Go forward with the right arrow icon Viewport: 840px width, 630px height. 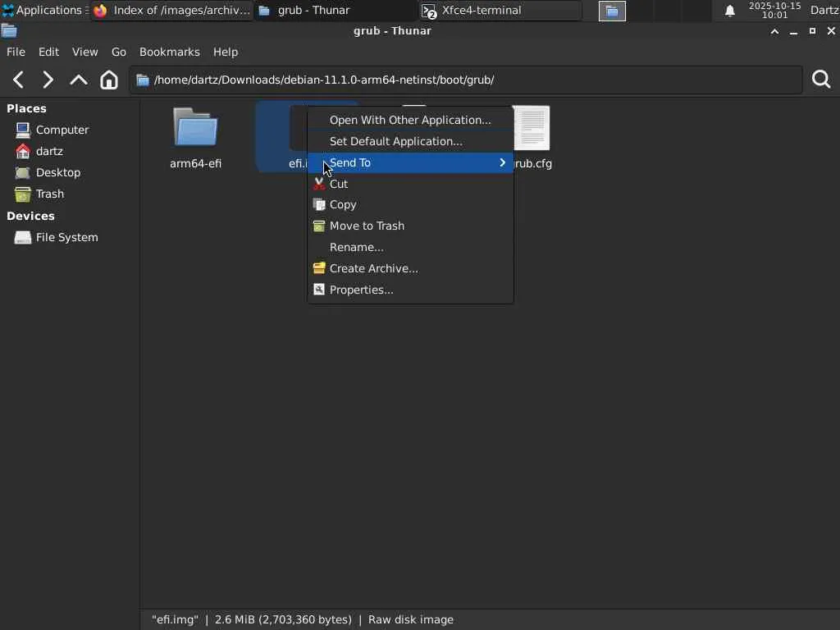tap(48, 80)
